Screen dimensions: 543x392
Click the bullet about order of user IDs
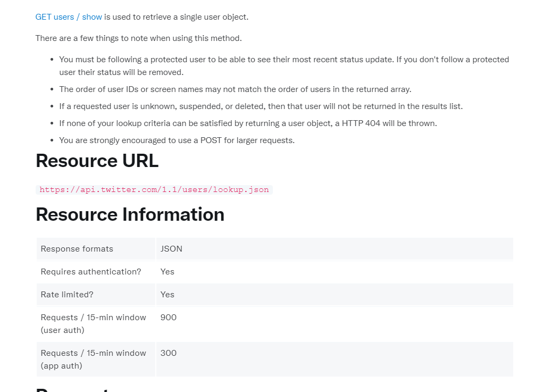pyautogui.click(x=235, y=89)
